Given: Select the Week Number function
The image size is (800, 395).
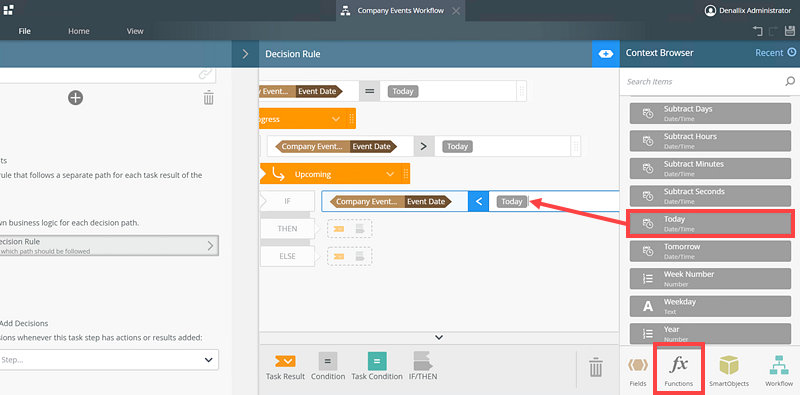Looking at the screenshot, I should (x=710, y=278).
